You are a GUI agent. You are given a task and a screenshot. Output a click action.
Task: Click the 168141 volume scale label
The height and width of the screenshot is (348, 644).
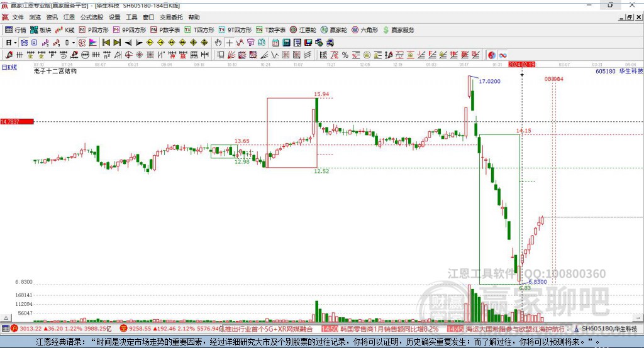tap(24, 295)
